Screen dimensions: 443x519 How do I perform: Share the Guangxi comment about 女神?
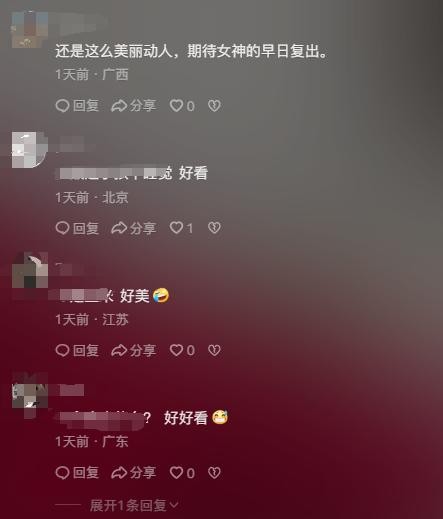[x=133, y=106]
